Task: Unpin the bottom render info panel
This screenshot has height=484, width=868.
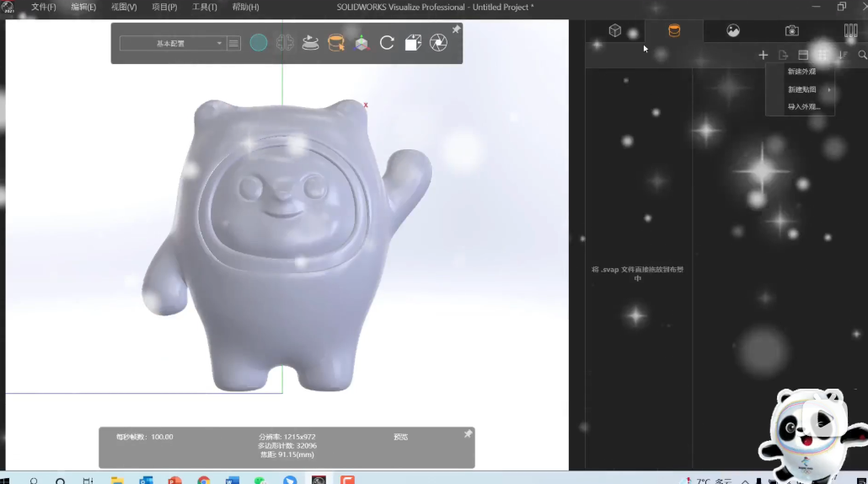Action: coord(468,434)
